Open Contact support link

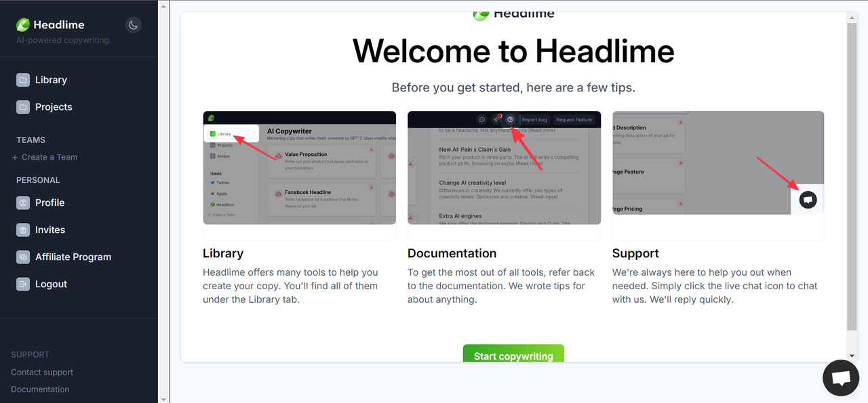pos(42,372)
